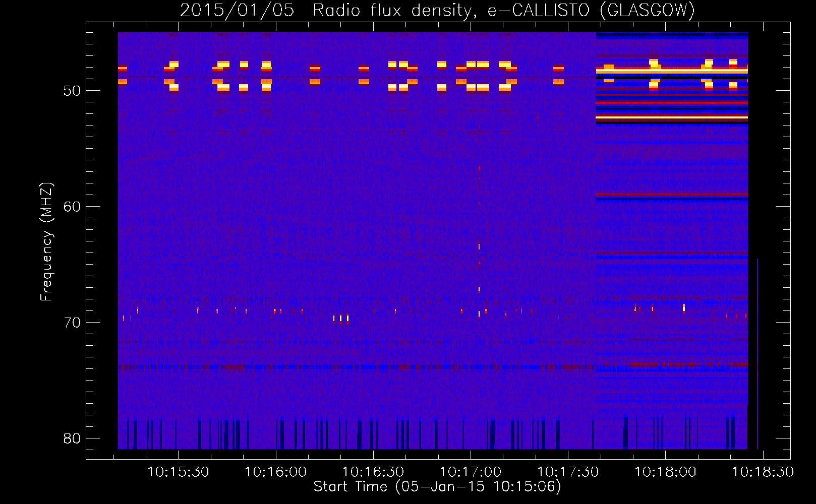Click the time tick label '10:15:30'
Viewport: 816px width, 504px height.
[178, 472]
